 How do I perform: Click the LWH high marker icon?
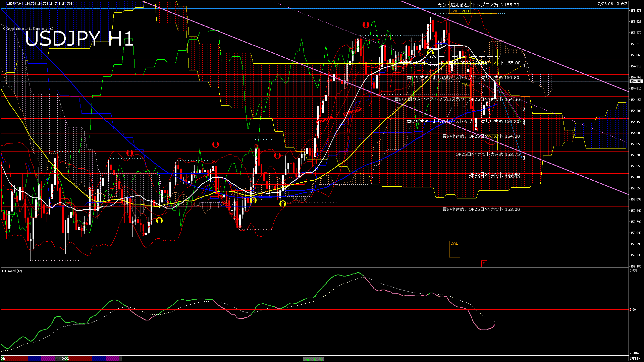click(455, 11)
